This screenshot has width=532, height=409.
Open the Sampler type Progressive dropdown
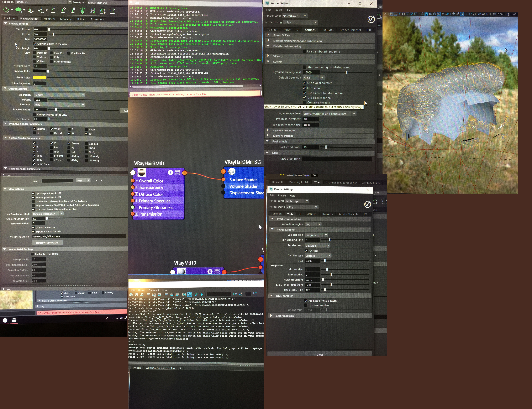pos(316,235)
